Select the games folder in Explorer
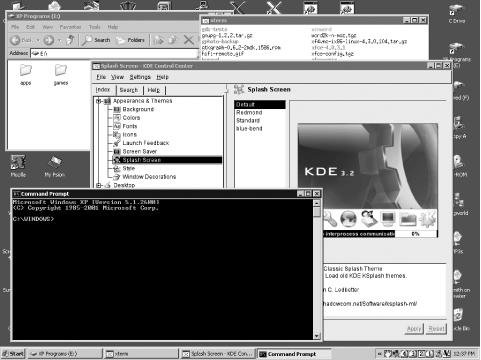This screenshot has height=360, width=481. (x=61, y=75)
